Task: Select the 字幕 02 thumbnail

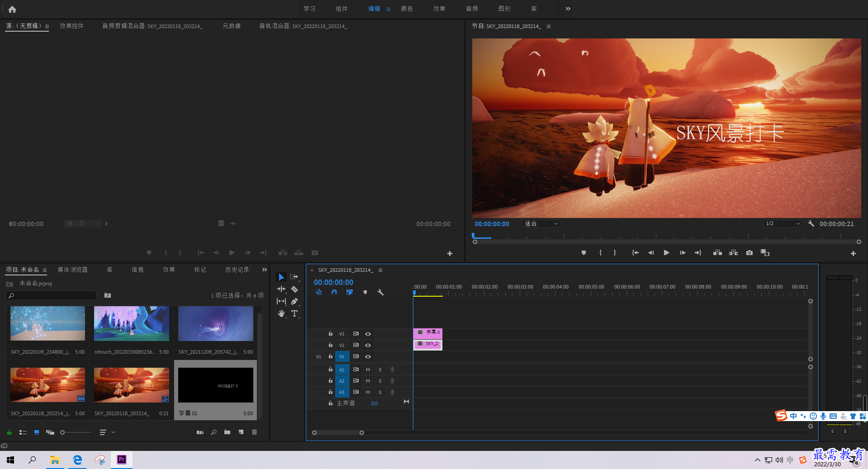Action: (x=215, y=385)
